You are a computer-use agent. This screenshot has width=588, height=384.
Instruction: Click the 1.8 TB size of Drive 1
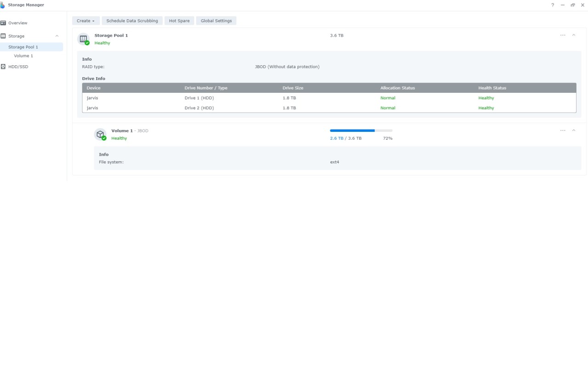(289, 98)
